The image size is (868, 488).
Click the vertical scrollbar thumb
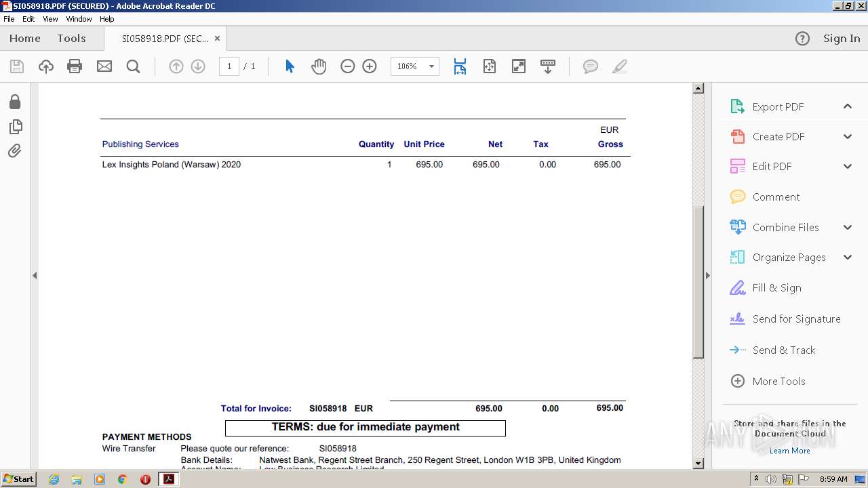698,281
